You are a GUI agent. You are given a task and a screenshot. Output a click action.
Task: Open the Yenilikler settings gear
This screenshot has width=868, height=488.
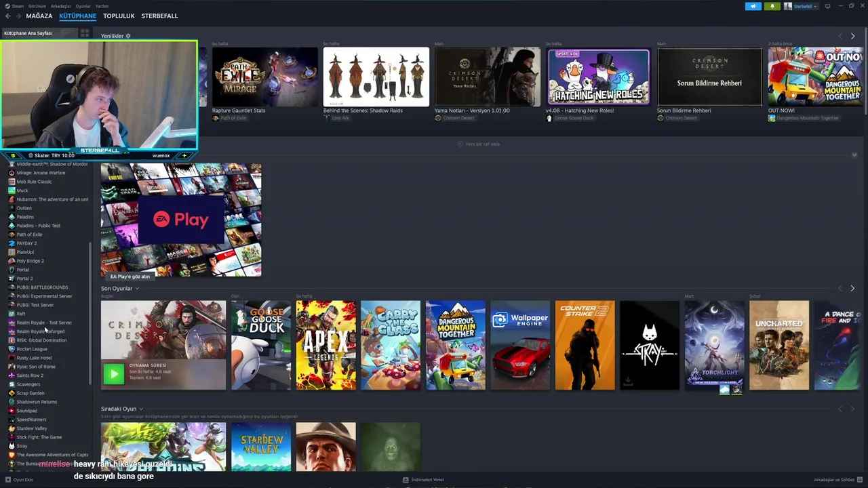coord(127,36)
